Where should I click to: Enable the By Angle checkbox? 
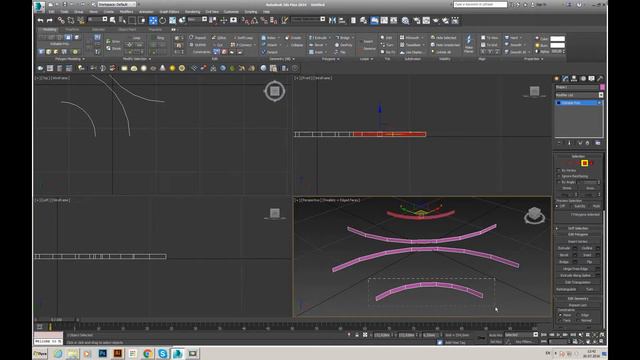tap(559, 182)
